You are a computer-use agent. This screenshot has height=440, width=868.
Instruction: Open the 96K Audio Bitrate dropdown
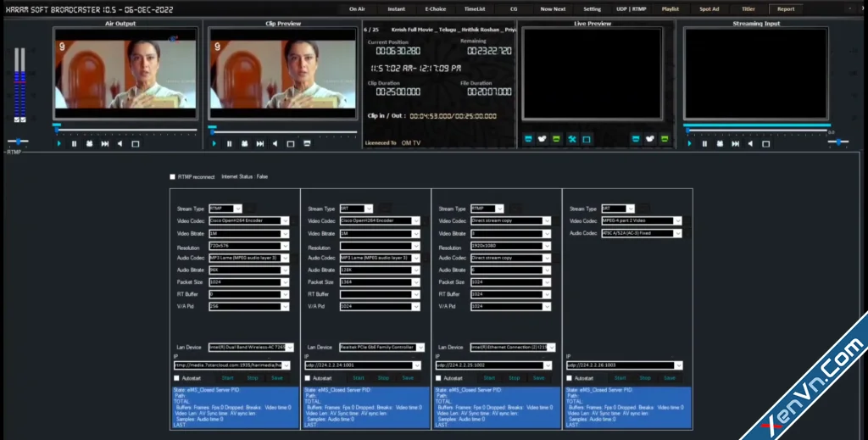[x=249, y=270]
